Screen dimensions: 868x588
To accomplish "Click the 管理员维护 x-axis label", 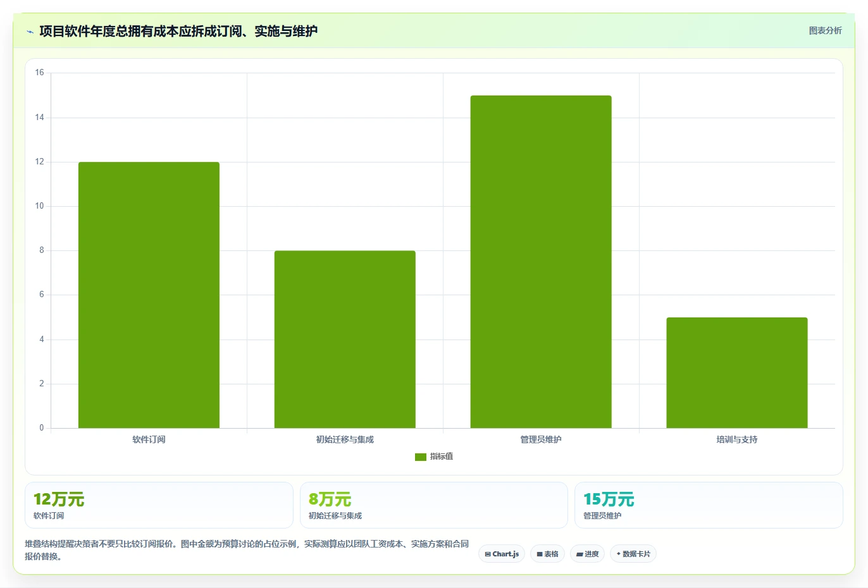I will tap(541, 439).
